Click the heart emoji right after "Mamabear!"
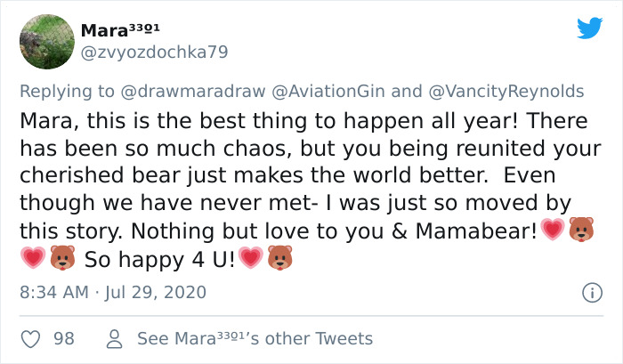The image size is (623, 364). tap(553, 231)
